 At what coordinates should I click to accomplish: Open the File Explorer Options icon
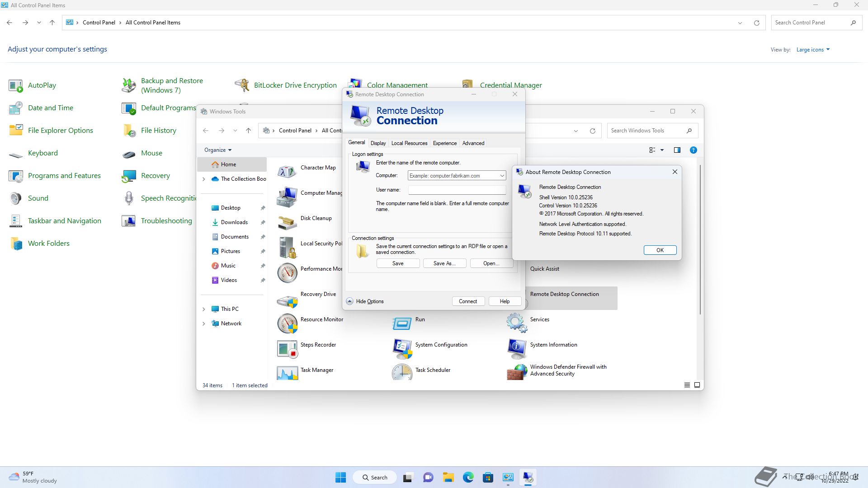(16, 131)
